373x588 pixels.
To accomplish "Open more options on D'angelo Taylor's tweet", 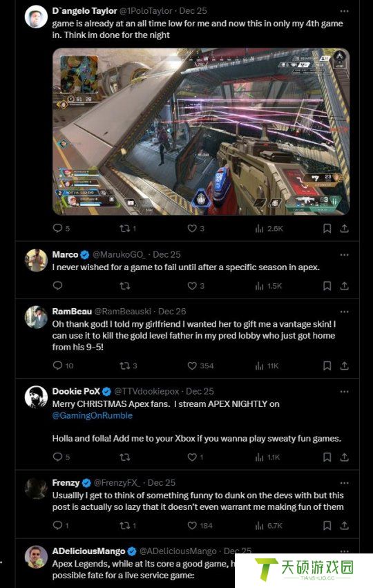I will 344,11.
